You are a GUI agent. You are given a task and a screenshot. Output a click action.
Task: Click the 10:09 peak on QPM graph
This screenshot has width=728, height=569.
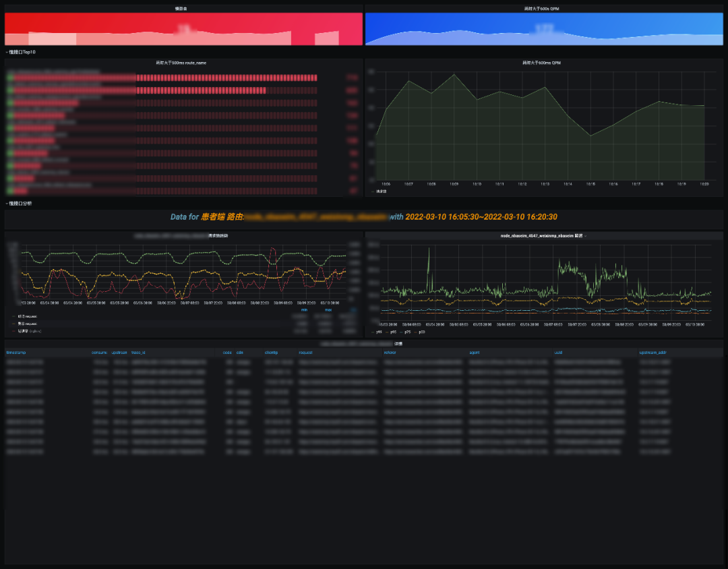click(454, 75)
